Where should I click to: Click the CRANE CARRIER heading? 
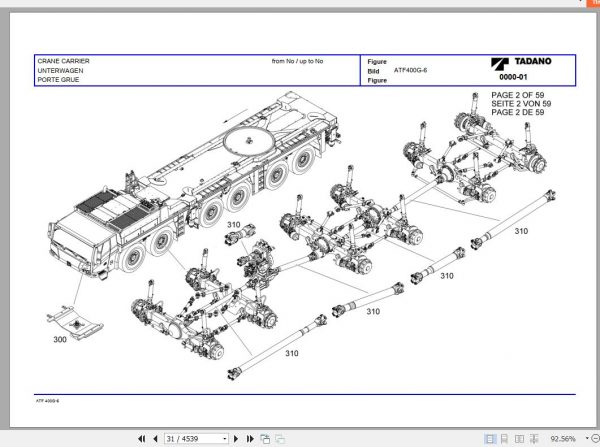63,61
